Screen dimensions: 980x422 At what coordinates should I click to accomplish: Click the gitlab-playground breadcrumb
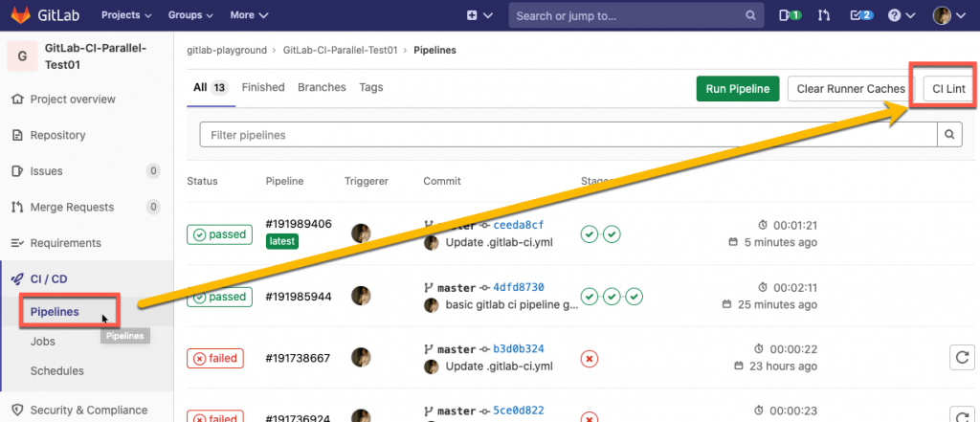pos(227,50)
